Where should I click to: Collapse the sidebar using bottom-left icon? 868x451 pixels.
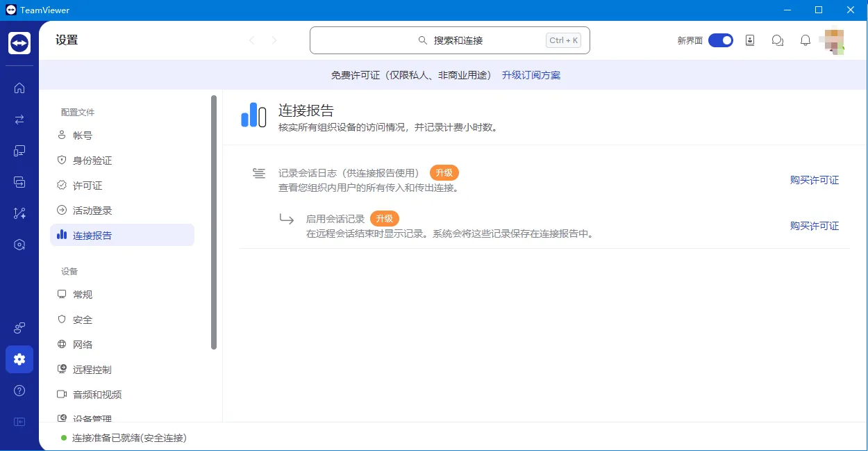(19, 422)
